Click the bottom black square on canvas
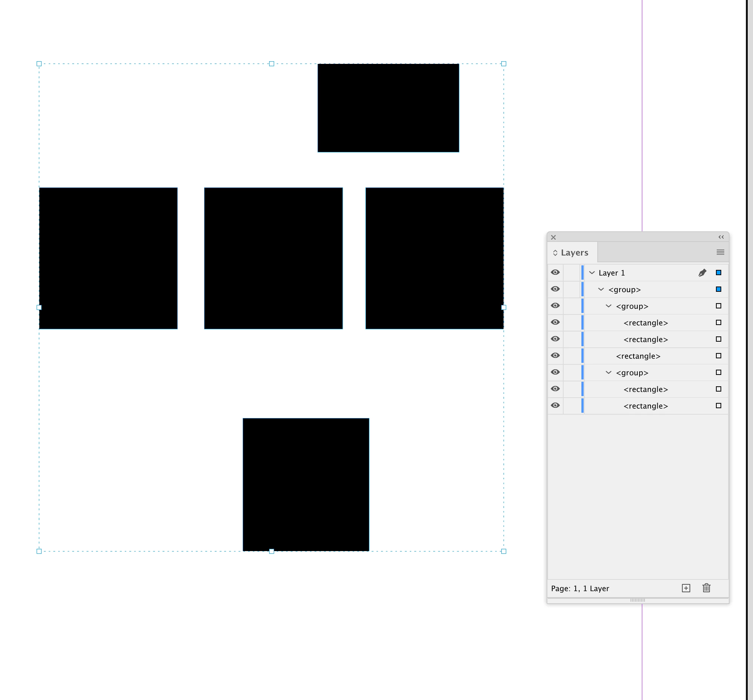Image resolution: width=753 pixels, height=700 pixels. click(306, 485)
